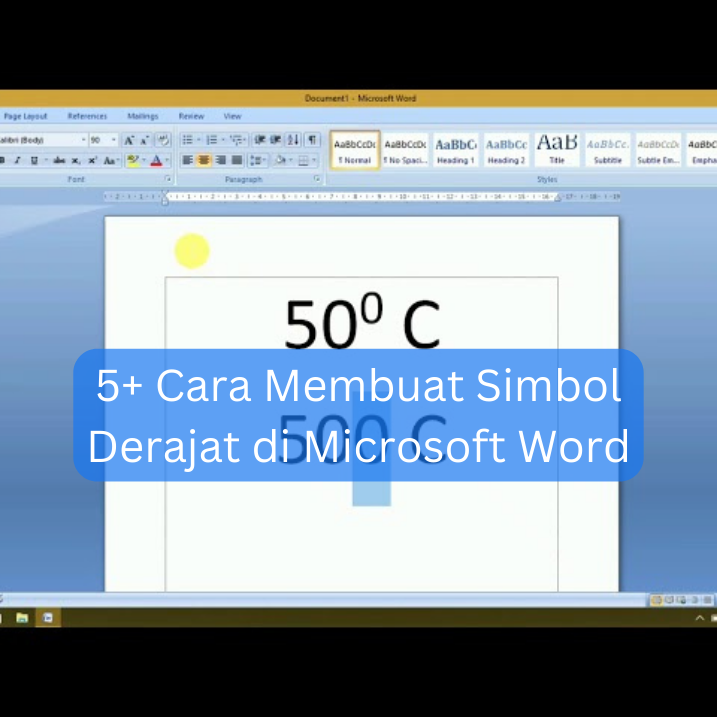Apply the Subtitle style
Image resolution: width=717 pixels, height=717 pixels.
coord(607,151)
